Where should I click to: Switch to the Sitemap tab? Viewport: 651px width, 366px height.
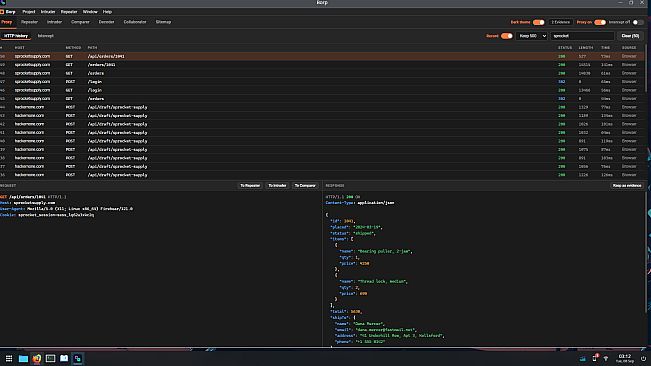tap(163, 22)
